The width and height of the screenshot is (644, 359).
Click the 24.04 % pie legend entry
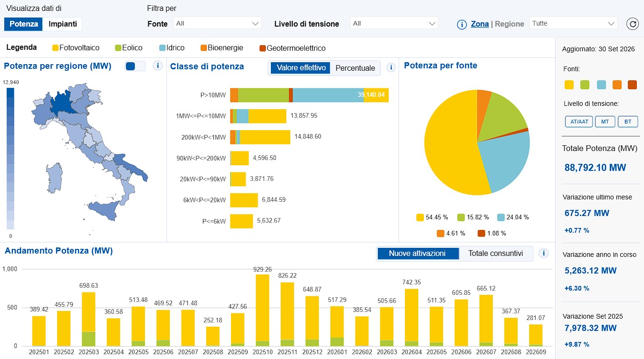point(513,217)
